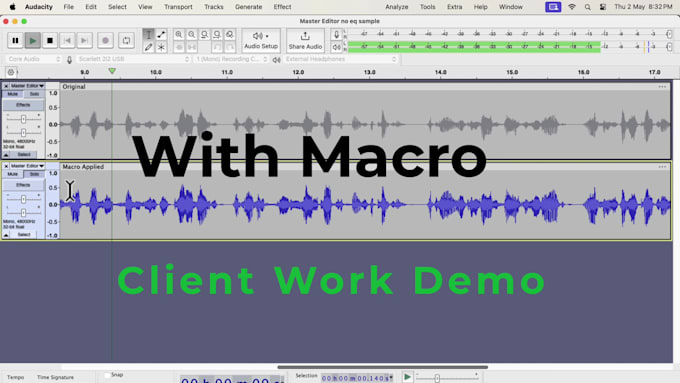Image resolution: width=680 pixels, height=383 pixels.
Task: Open the Tracks menu
Action: [214, 7]
